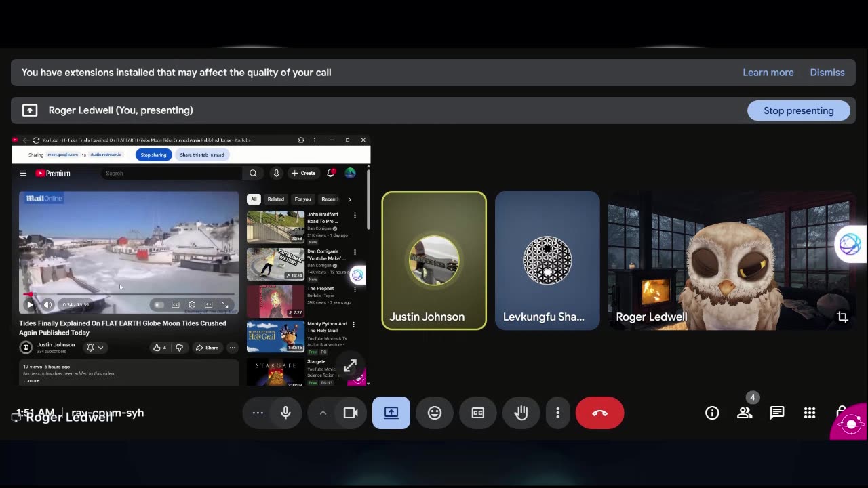Open John Bradford Road To Pro thumbnail

click(275, 227)
